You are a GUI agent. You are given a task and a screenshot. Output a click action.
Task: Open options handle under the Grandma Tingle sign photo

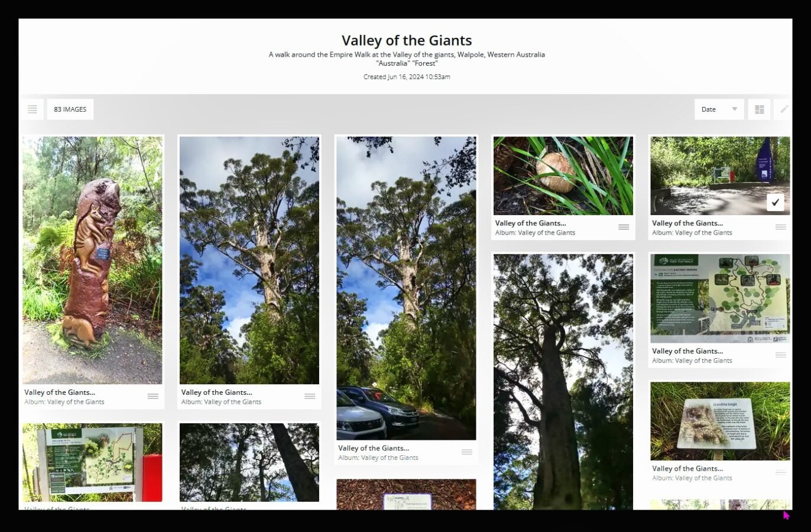tap(781, 473)
